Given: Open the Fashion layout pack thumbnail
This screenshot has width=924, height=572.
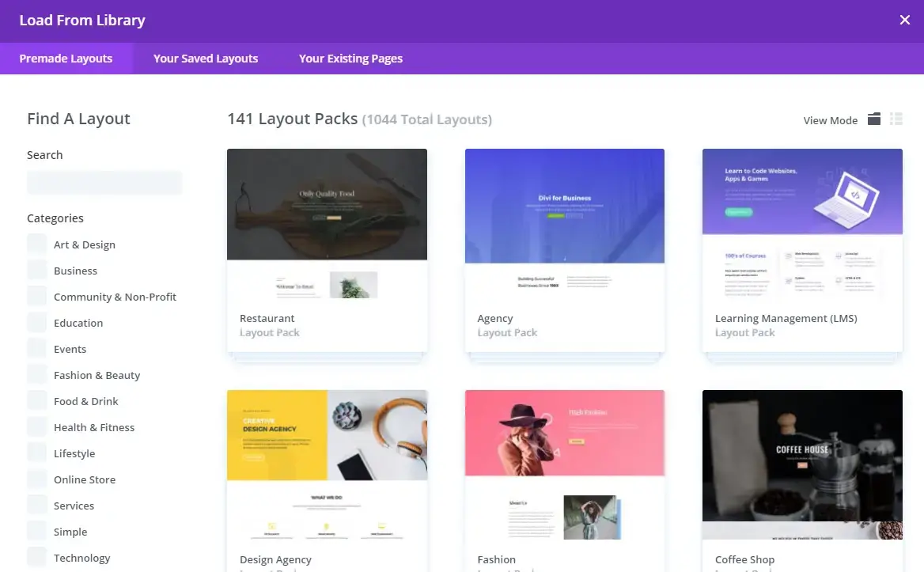Looking at the screenshot, I should pyautogui.click(x=565, y=464).
